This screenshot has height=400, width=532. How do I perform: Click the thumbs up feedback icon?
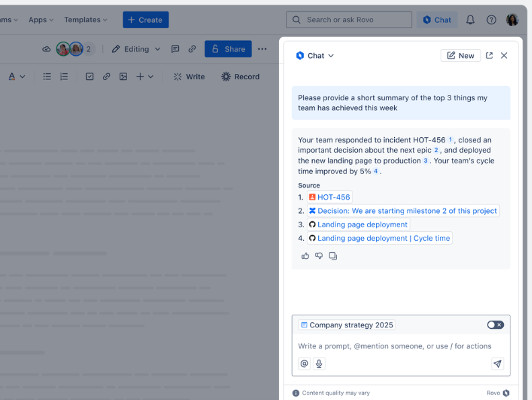(x=305, y=256)
